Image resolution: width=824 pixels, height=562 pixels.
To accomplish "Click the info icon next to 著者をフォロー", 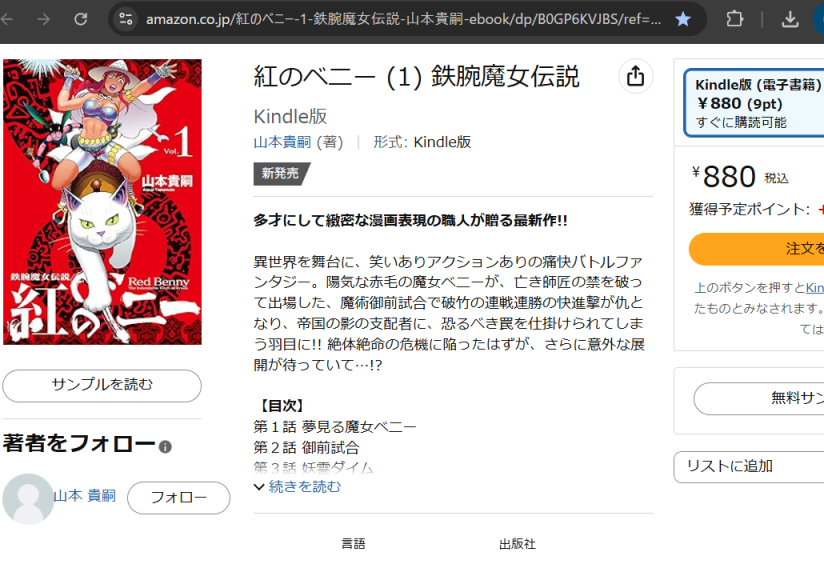I will pyautogui.click(x=165, y=447).
